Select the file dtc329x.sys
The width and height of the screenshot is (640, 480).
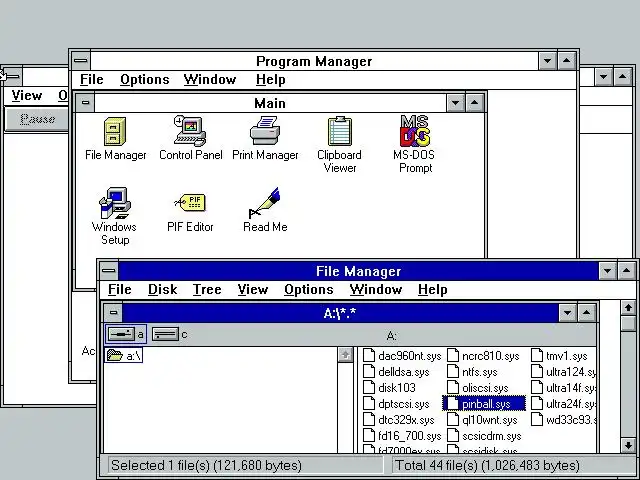click(x=399, y=420)
